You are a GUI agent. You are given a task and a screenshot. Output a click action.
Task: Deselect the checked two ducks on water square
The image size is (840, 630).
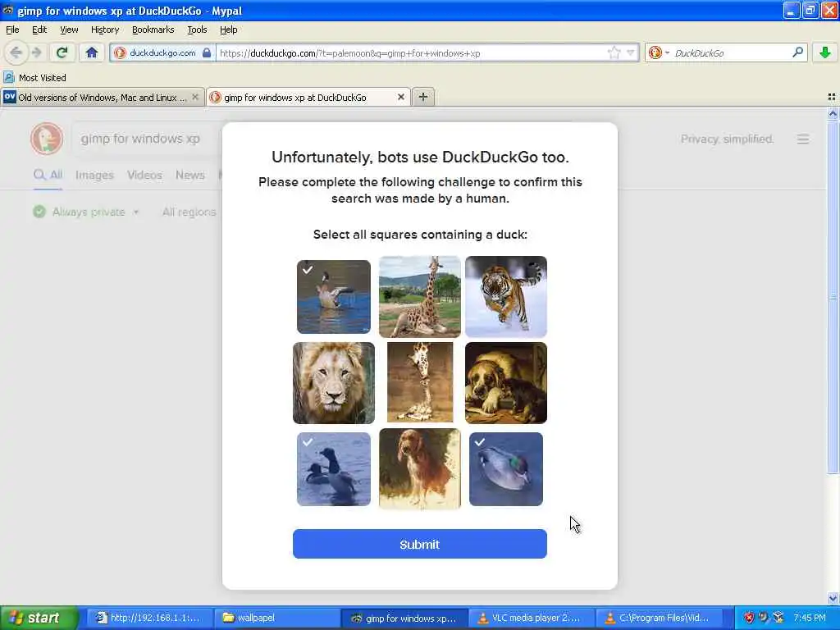333,469
